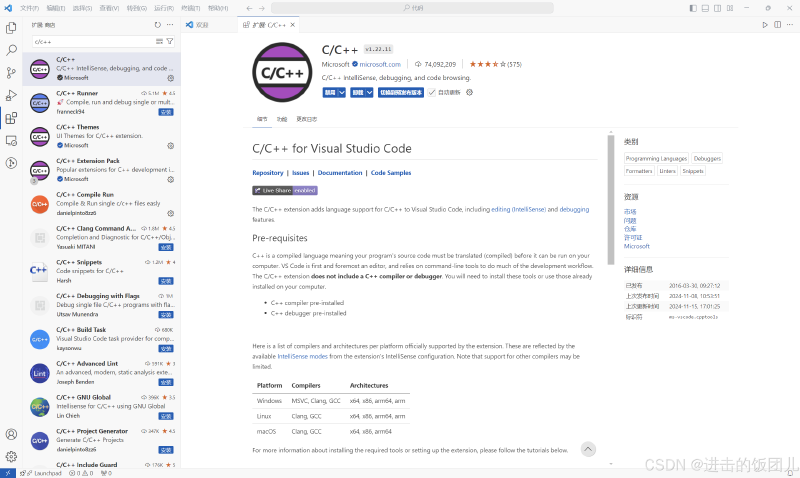The image size is (800, 478).
Task: Show errors and warnings in status bar
Action: (x=81, y=473)
